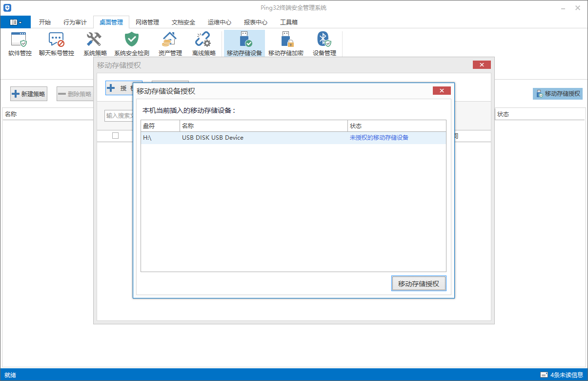This screenshot has height=381, width=588.
Task: Open the 系统安全检测 security check
Action: click(132, 44)
